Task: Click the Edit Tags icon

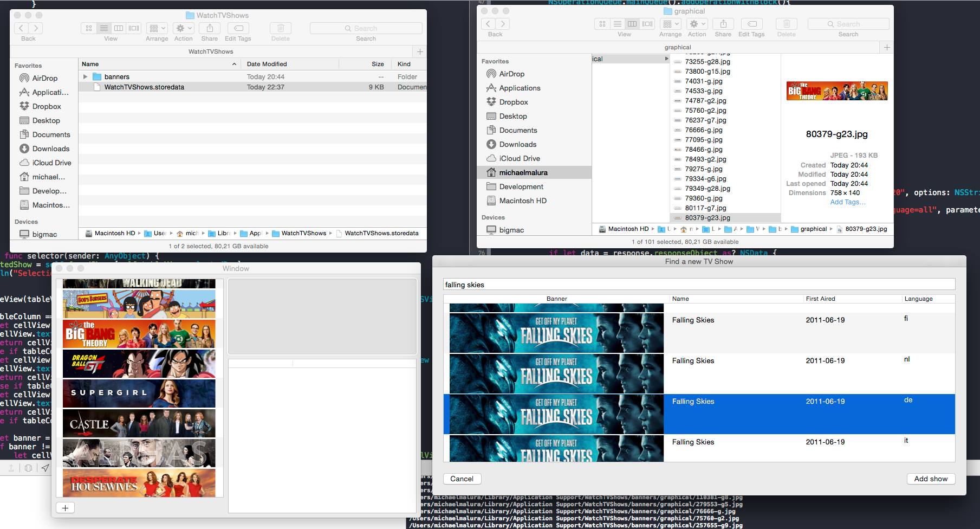Action: (237, 28)
